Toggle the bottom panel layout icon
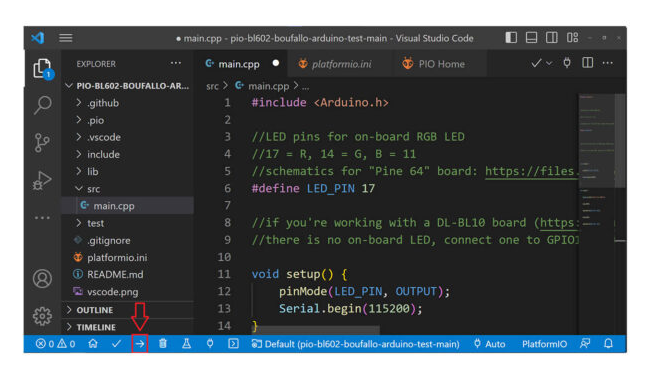Viewport: 660px width, 374px height. tap(531, 37)
